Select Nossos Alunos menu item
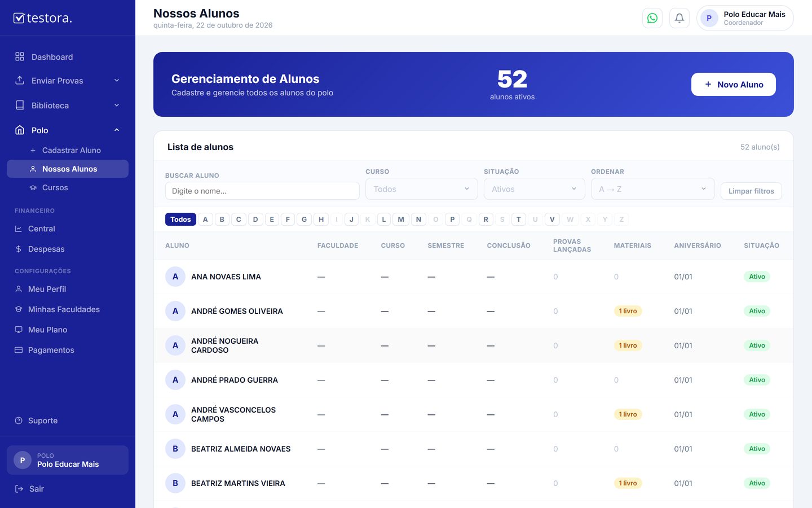812x508 pixels. (x=68, y=169)
